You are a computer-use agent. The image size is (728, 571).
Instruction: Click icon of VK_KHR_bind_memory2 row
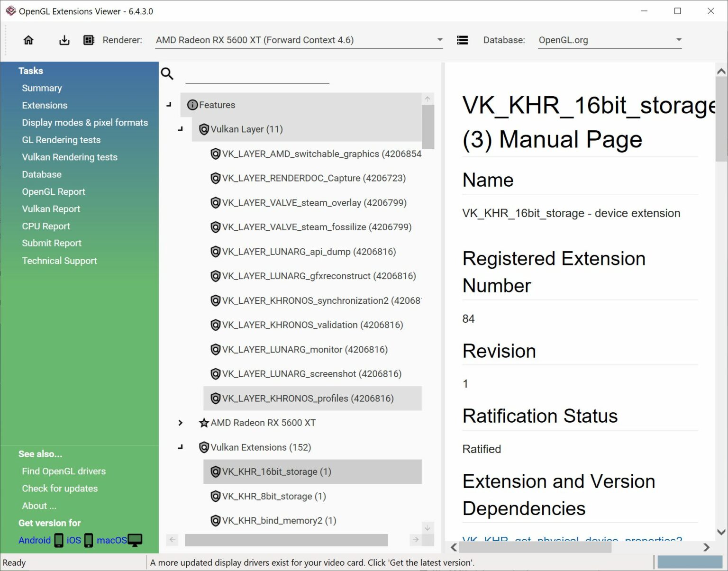pos(215,520)
